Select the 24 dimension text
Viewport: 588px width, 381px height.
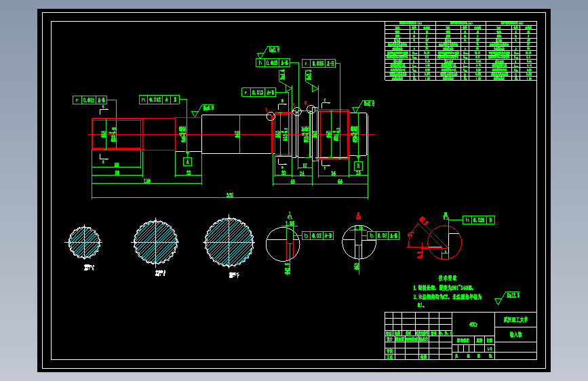(302, 174)
